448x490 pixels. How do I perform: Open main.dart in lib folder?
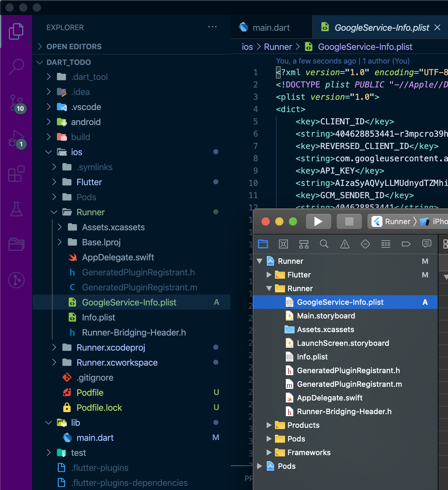131,438
